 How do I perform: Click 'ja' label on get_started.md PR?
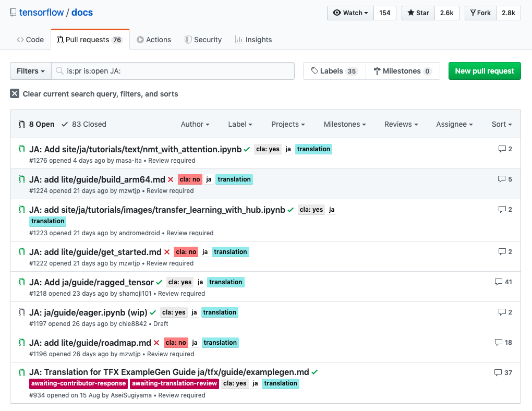click(x=205, y=252)
